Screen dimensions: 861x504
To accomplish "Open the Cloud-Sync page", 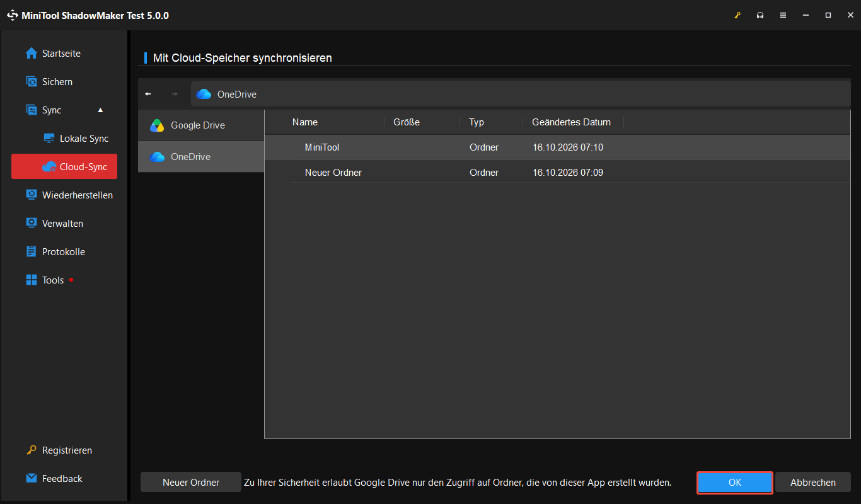I will point(64,166).
